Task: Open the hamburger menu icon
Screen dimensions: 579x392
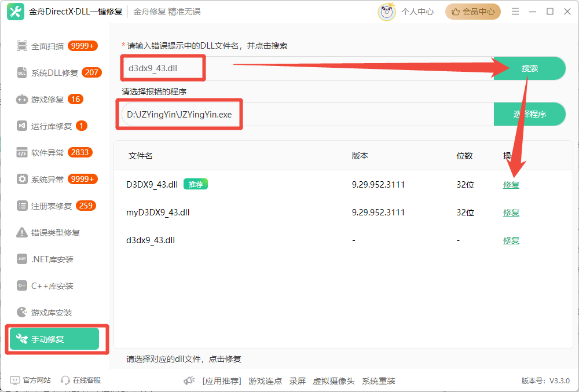Action: pyautogui.click(x=515, y=12)
